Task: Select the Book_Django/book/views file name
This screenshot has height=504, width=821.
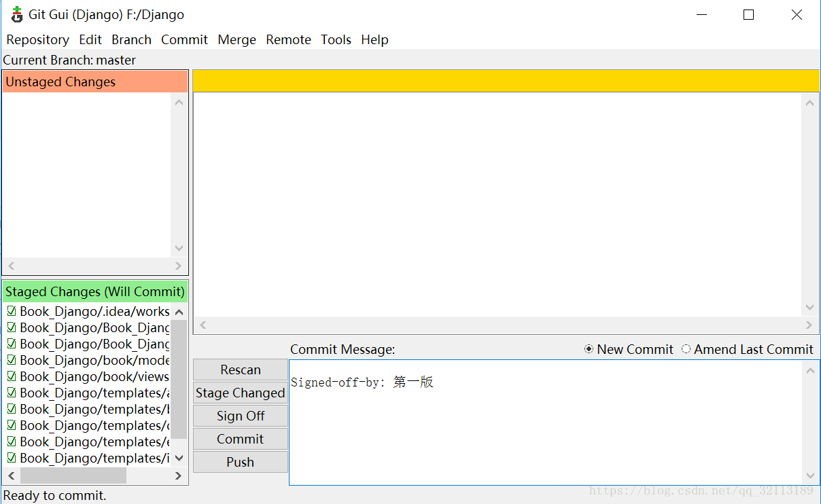Action: point(94,376)
